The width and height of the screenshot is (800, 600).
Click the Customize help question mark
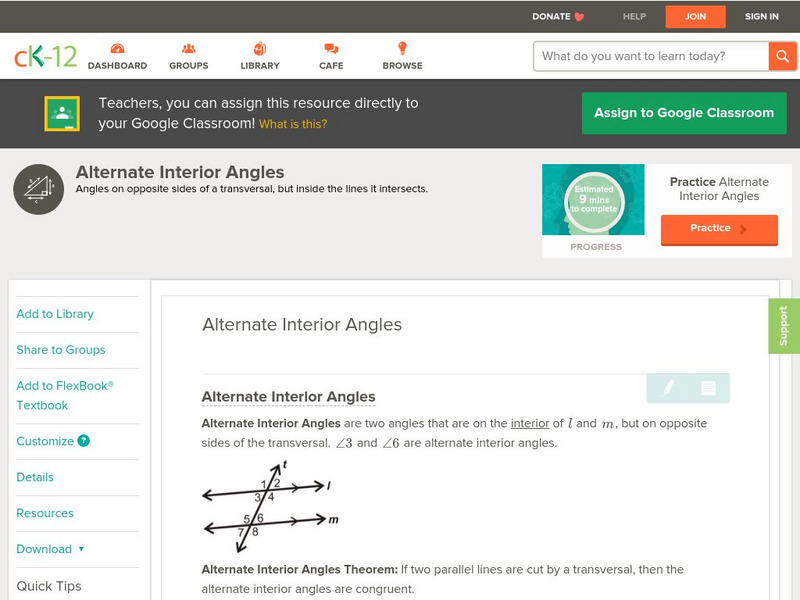(84, 441)
